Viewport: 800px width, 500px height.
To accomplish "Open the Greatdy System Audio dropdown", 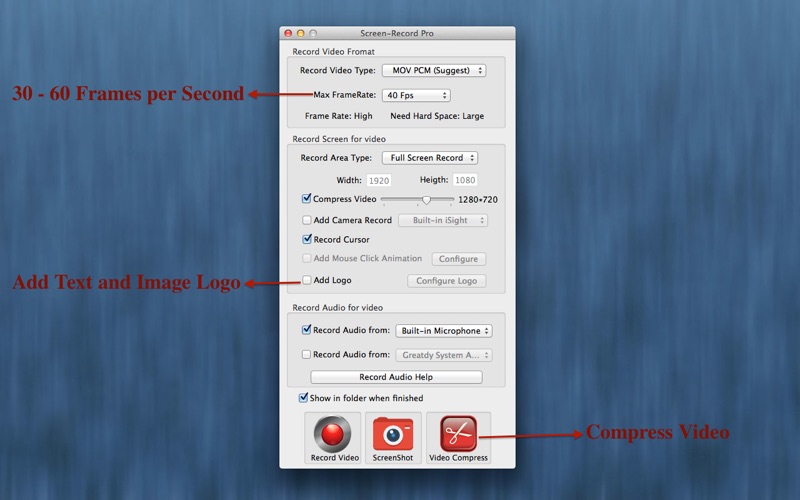I will point(444,355).
